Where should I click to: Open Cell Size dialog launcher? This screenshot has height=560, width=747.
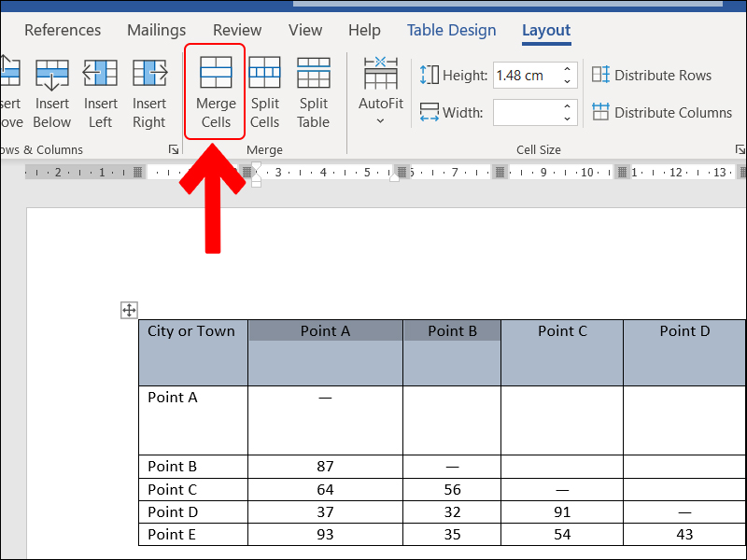(x=740, y=149)
